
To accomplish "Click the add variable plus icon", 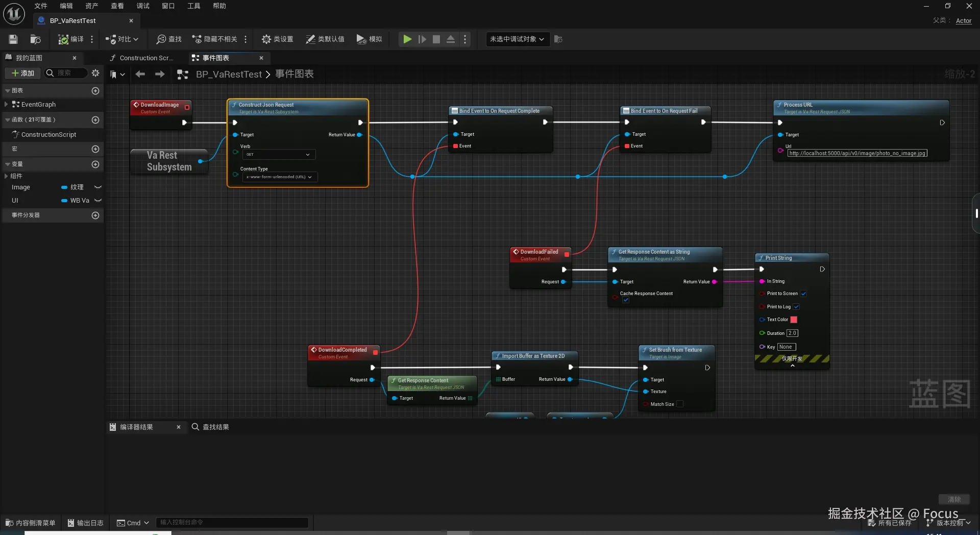I will pos(95,164).
